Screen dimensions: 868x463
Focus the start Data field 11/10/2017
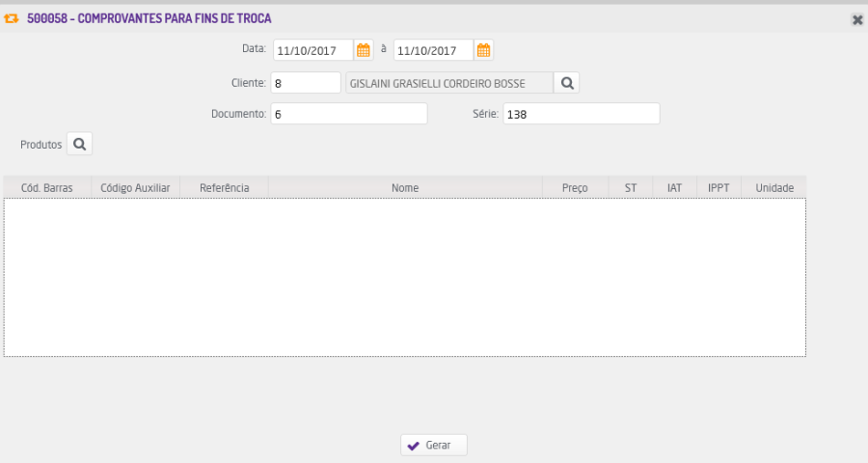(313, 50)
